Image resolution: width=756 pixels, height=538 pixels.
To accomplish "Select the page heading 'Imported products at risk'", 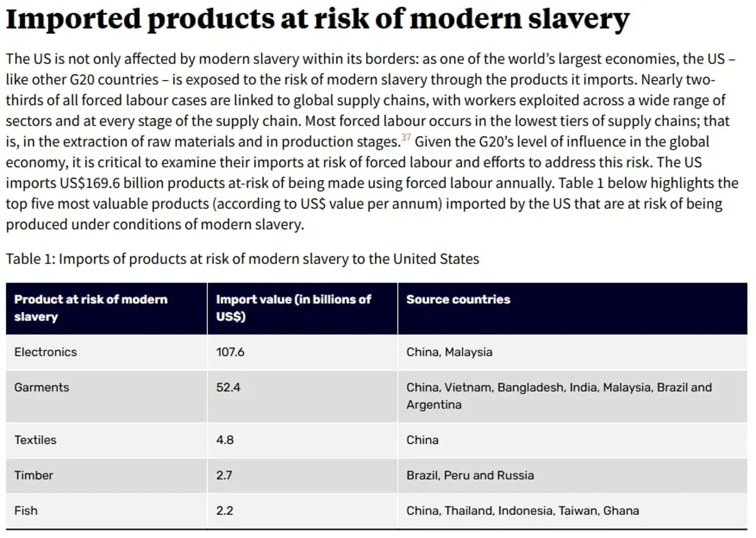I will pos(317,19).
